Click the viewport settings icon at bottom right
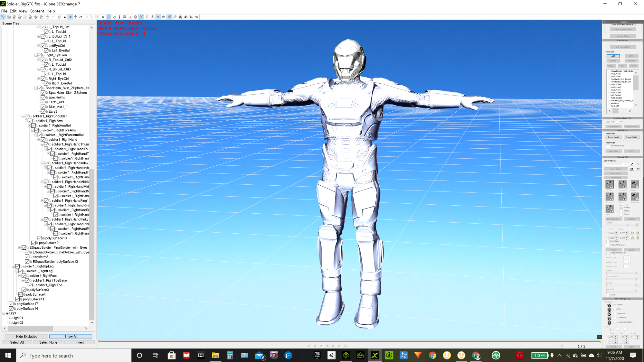Screen dimensions: 644x362 coord(599,337)
